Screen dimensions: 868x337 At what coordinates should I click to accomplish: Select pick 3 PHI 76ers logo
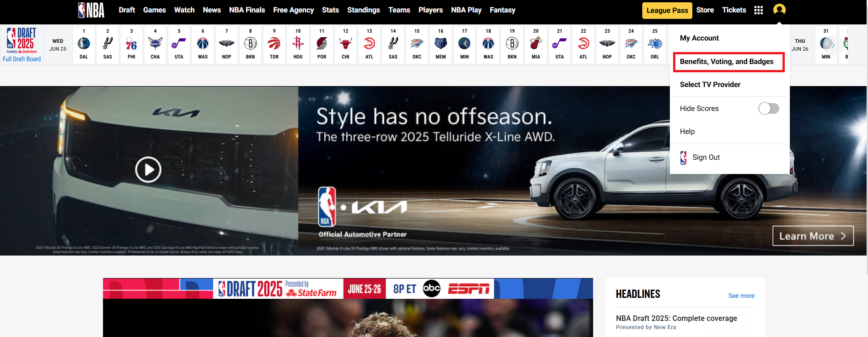(131, 43)
